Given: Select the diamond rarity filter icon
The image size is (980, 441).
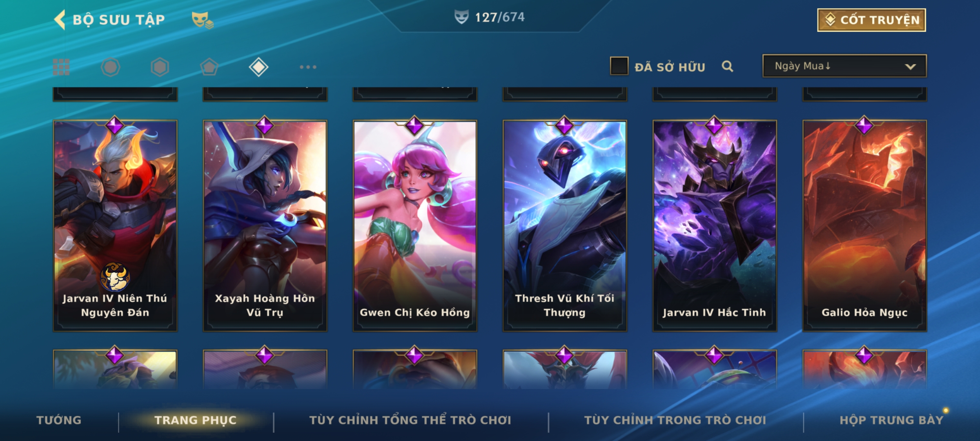Looking at the screenshot, I should pyautogui.click(x=258, y=67).
